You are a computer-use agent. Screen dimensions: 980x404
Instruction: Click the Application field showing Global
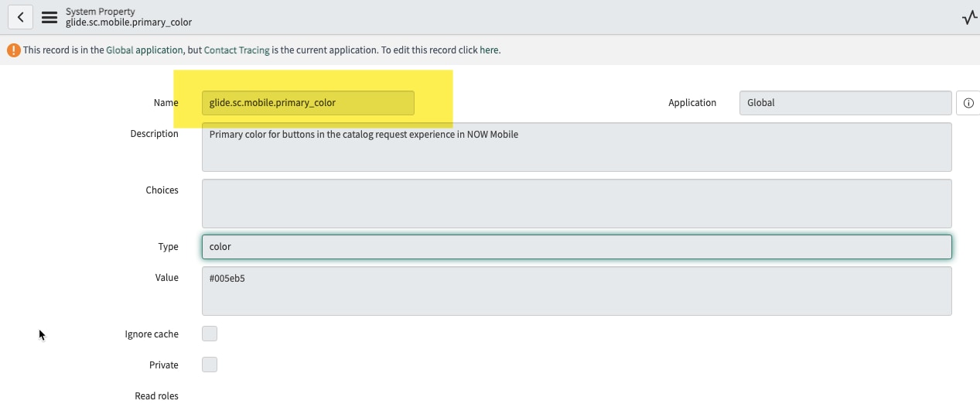[x=845, y=103]
